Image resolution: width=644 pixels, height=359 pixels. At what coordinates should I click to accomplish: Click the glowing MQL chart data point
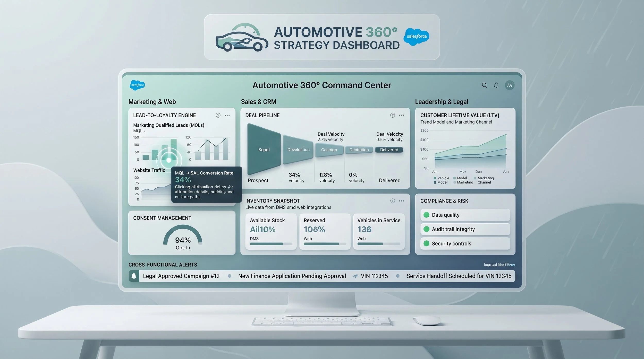coord(169,160)
